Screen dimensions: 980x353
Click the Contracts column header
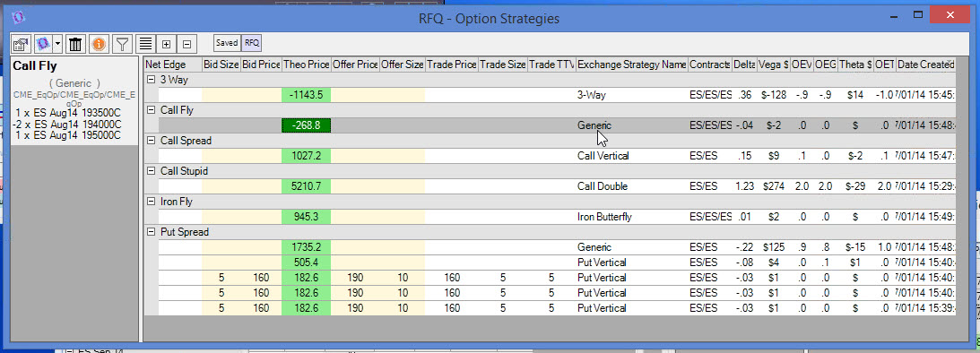(x=710, y=65)
